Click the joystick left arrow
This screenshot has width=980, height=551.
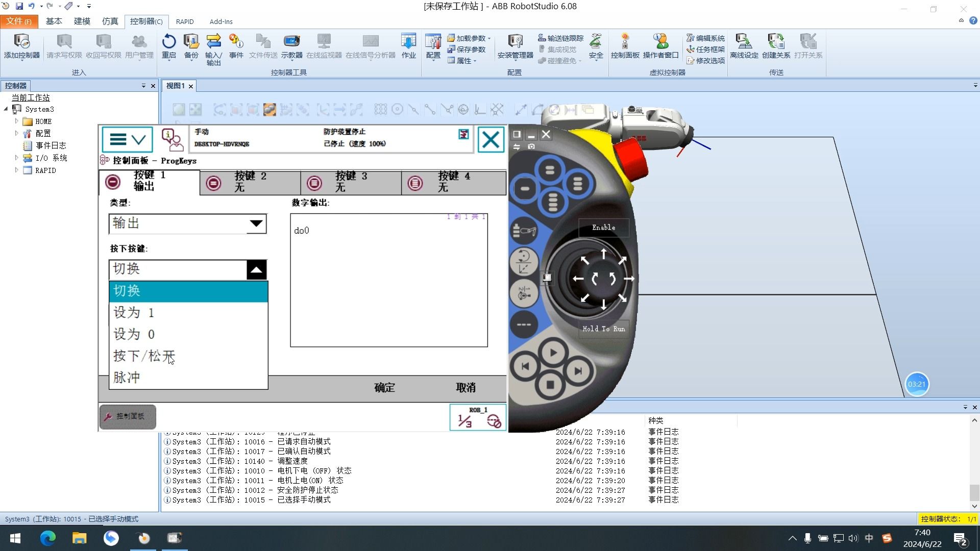(578, 279)
